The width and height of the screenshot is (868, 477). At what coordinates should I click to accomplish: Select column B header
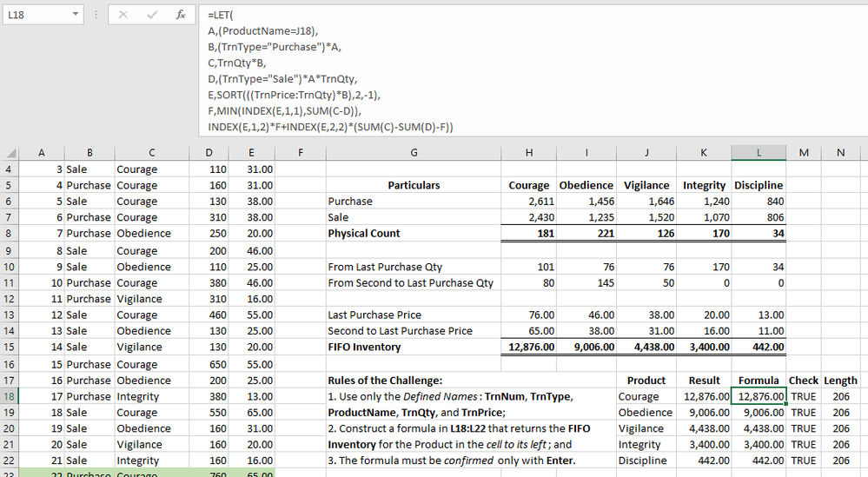[89, 153]
